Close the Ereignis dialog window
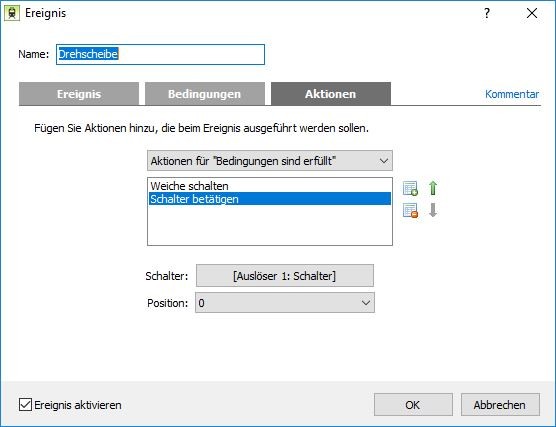 pos(532,13)
